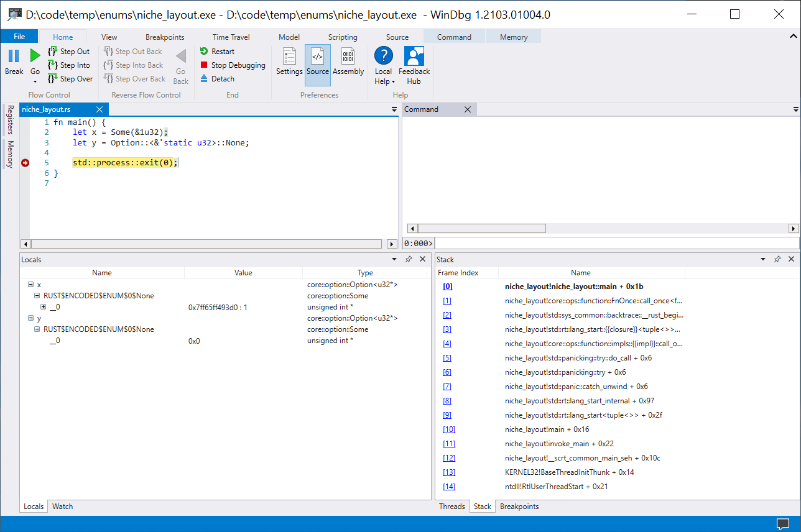
Task: Click the Go Back arrow icon
Action: coord(181,57)
